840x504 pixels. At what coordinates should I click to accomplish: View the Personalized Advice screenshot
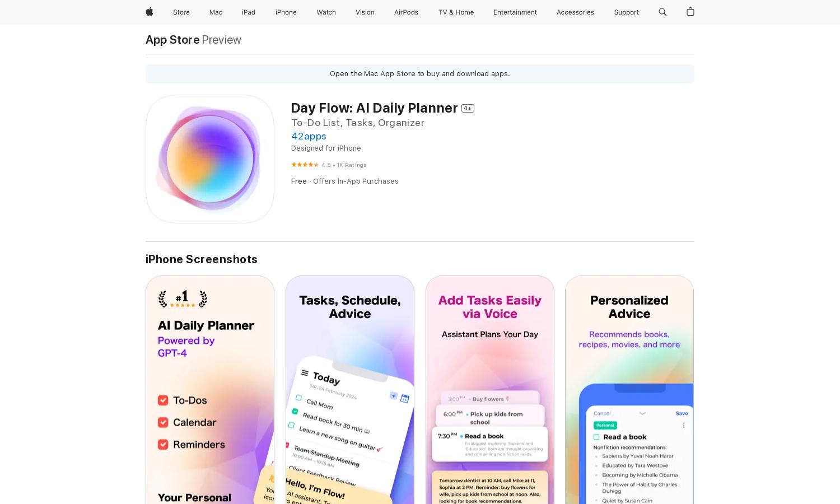tap(629, 390)
